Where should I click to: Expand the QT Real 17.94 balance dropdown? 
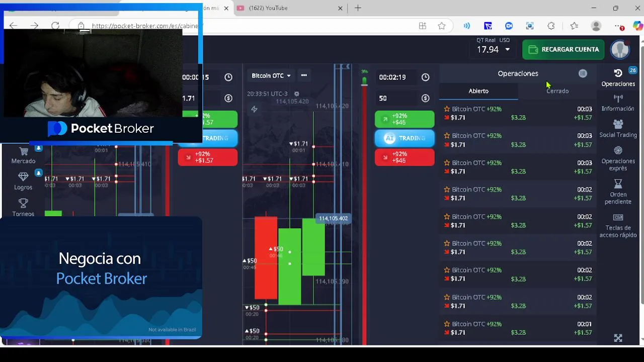494,49
